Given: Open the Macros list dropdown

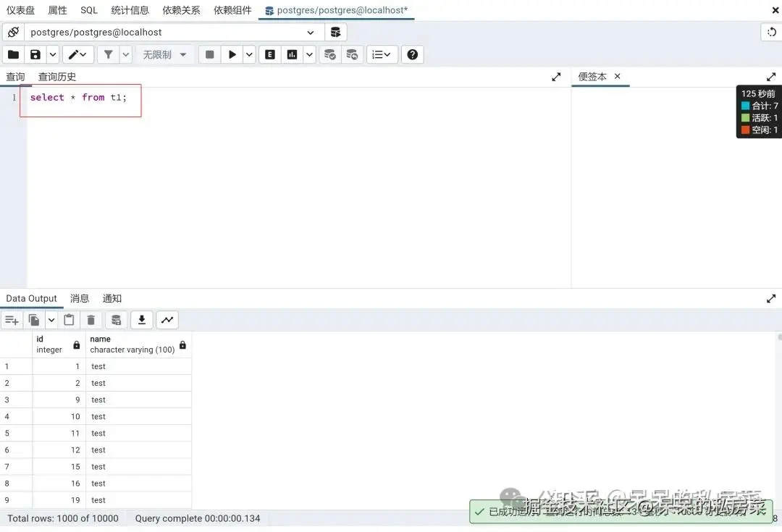Looking at the screenshot, I should (x=382, y=55).
